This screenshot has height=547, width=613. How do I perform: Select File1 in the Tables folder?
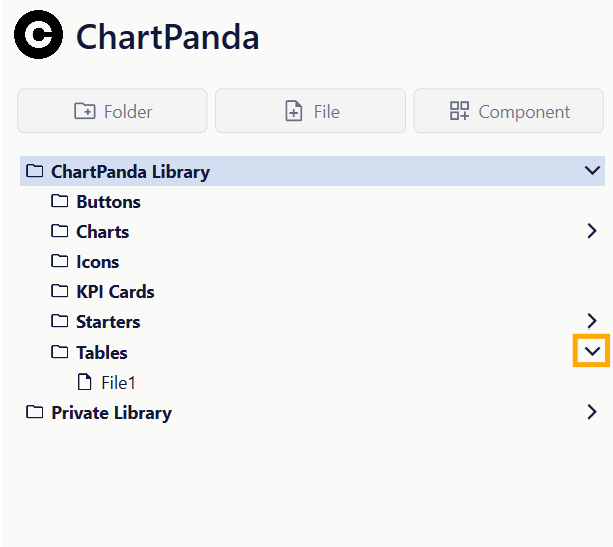(118, 382)
